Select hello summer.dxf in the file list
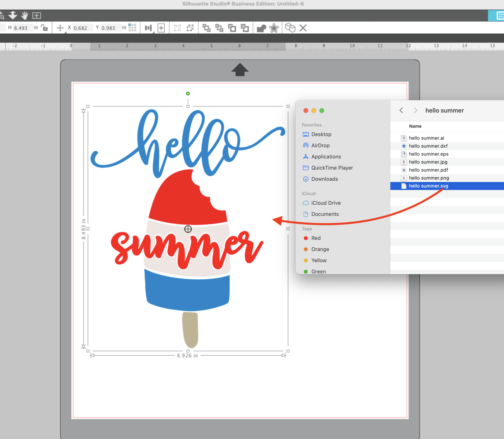504x439 pixels. 428,146
